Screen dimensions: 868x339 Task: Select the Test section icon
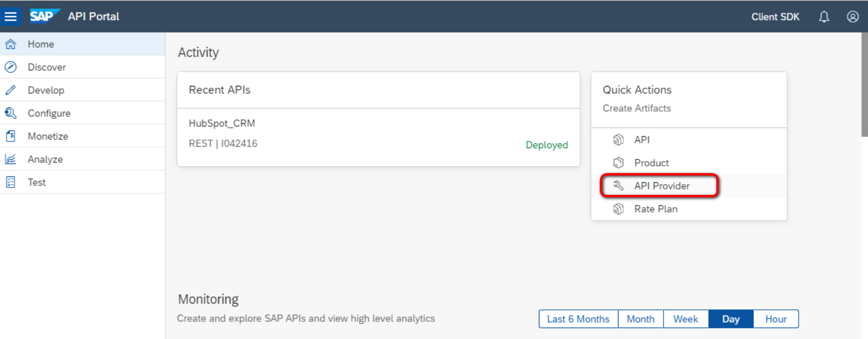tap(11, 182)
